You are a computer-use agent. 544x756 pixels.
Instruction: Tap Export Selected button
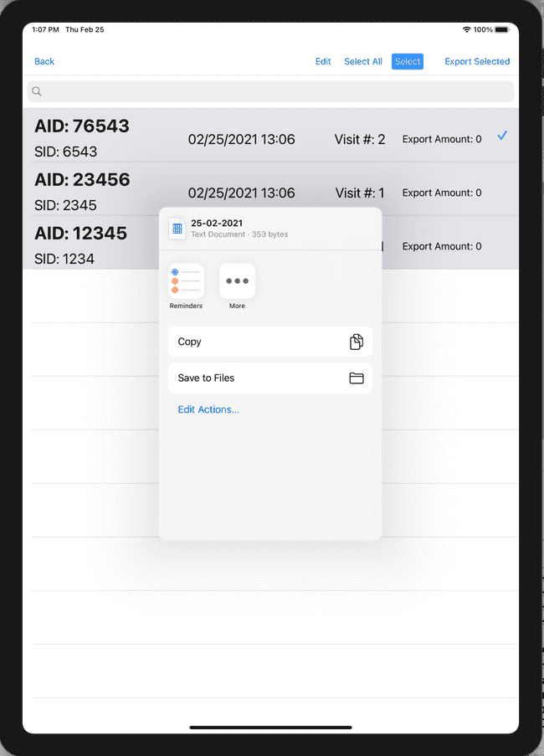477,61
